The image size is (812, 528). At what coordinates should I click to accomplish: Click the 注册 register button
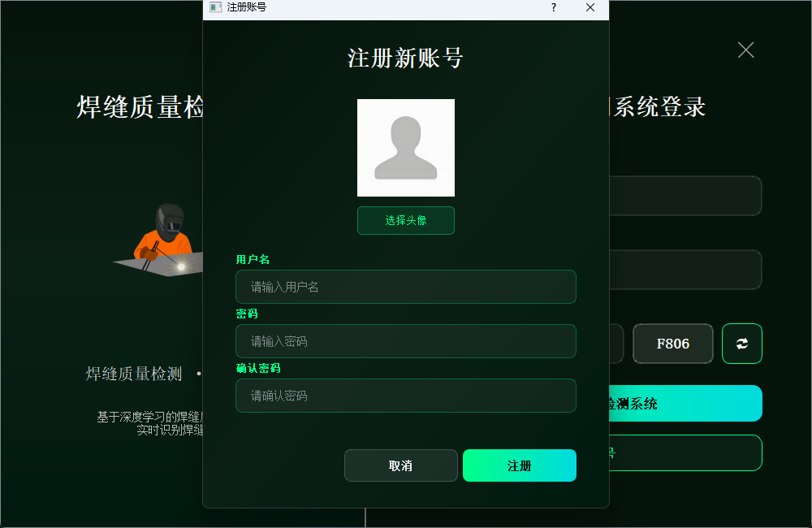[x=520, y=465]
